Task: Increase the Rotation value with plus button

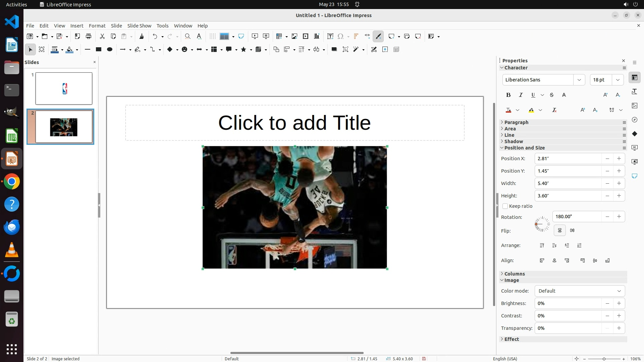Action: (619, 217)
